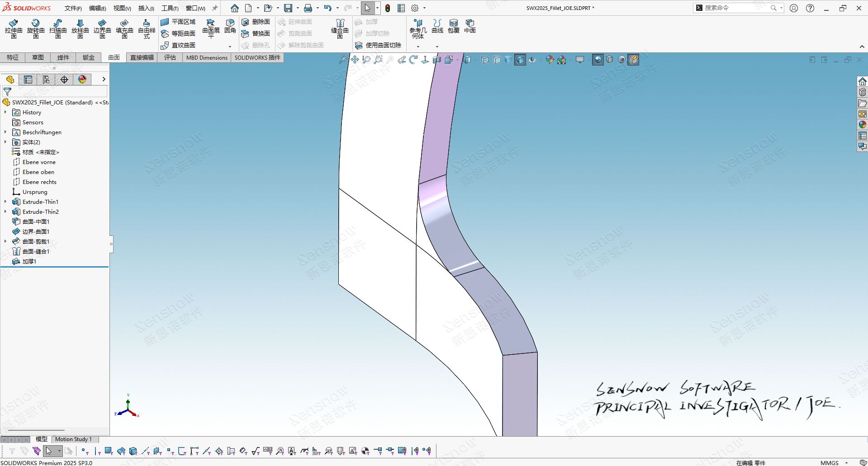Open the 插入 insert menu
This screenshot has height=466, width=868.
coord(146,8)
